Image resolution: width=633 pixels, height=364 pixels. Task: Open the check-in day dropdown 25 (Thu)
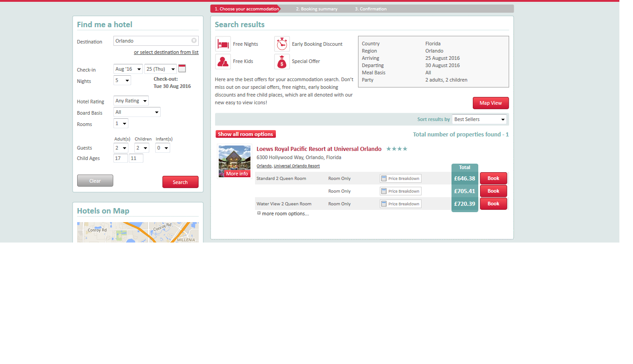(161, 69)
